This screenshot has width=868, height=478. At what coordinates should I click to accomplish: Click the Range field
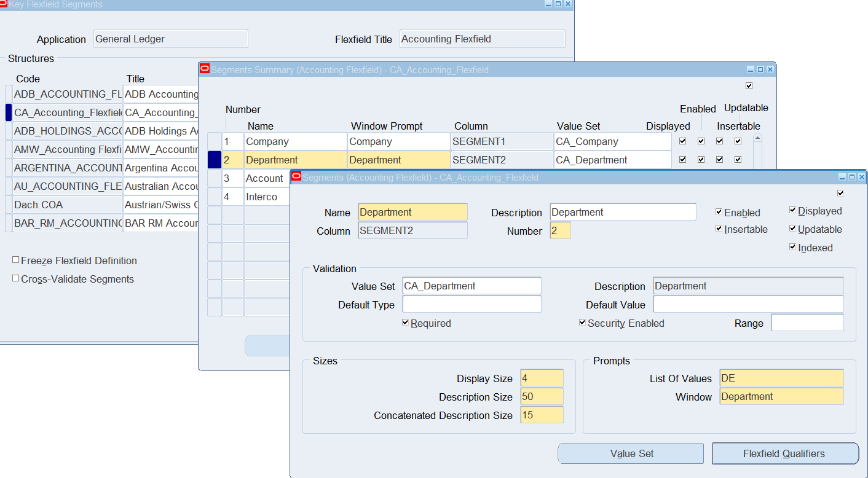(x=808, y=323)
